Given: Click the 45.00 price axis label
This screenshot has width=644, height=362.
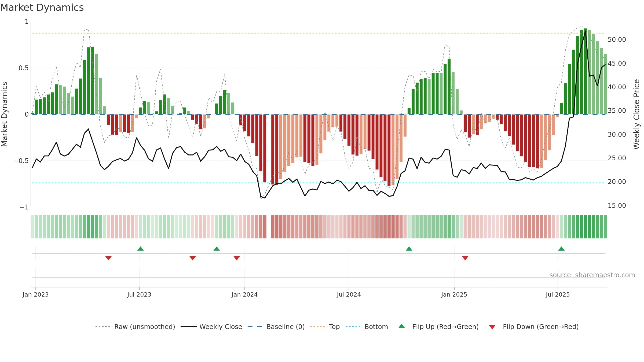Looking at the screenshot, I should pos(617,64).
